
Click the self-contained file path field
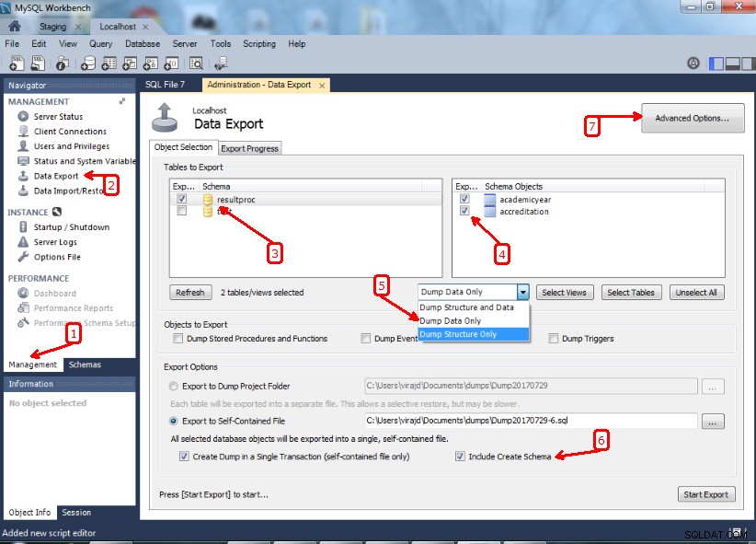(531, 421)
